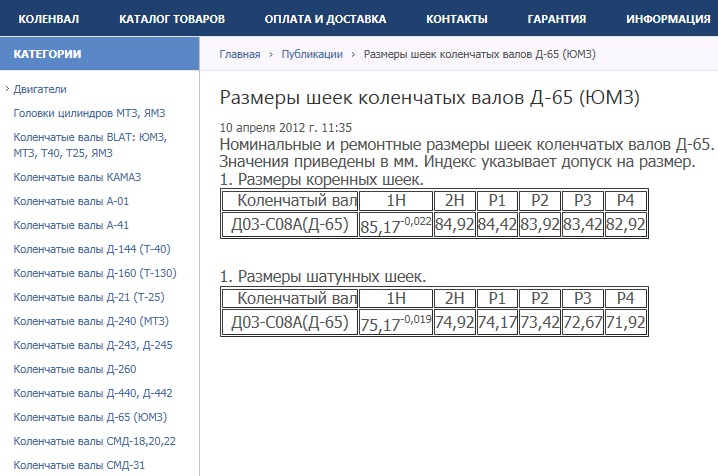Open the КОНТАКТЫ page
718x476 pixels.
tap(456, 19)
